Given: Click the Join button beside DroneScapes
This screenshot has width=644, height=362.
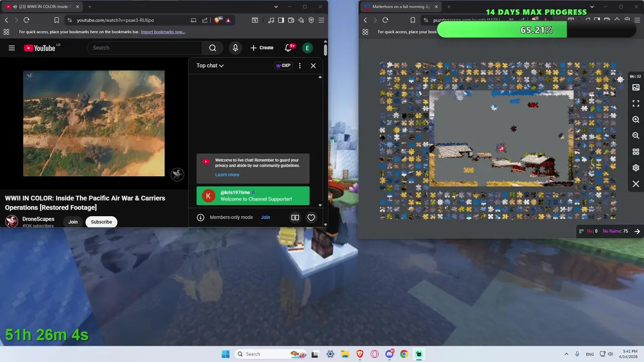Looking at the screenshot, I should [73, 222].
